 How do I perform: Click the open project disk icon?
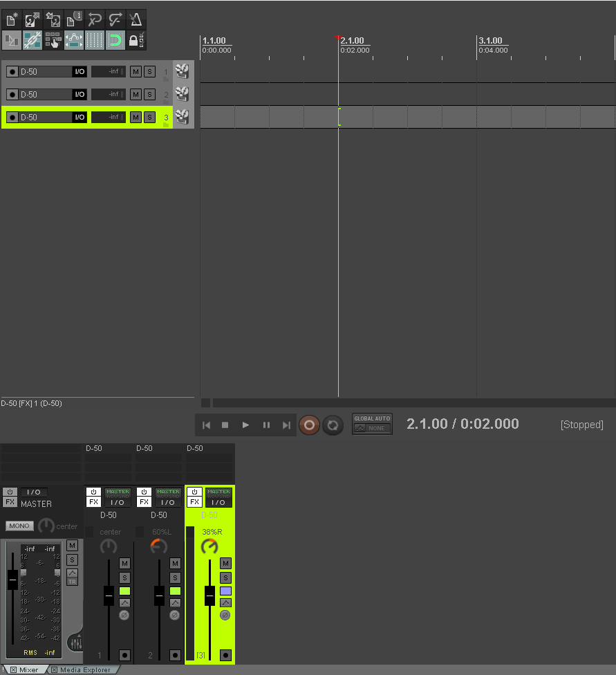pos(32,19)
